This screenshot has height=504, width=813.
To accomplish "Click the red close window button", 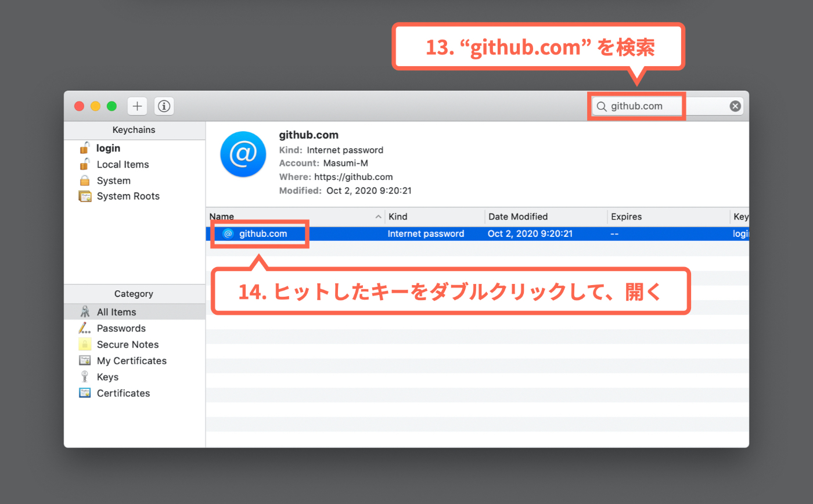I will [x=79, y=106].
